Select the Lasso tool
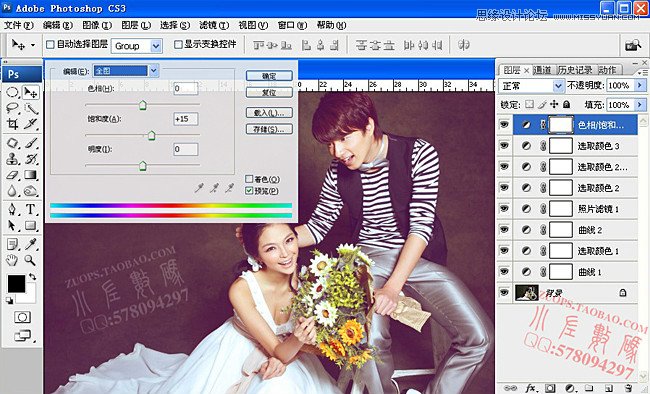650x394 pixels. pos(12,108)
